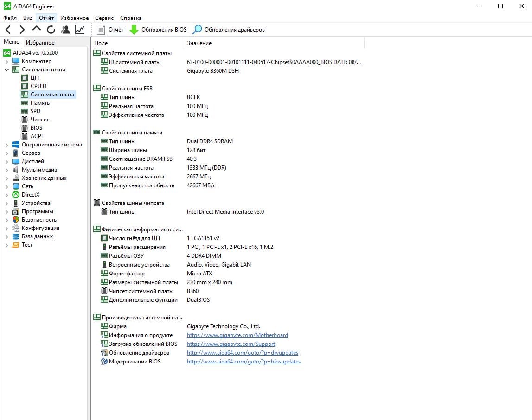Expand the Операционная система node
The height and width of the screenshot is (420, 532).
coord(7,145)
